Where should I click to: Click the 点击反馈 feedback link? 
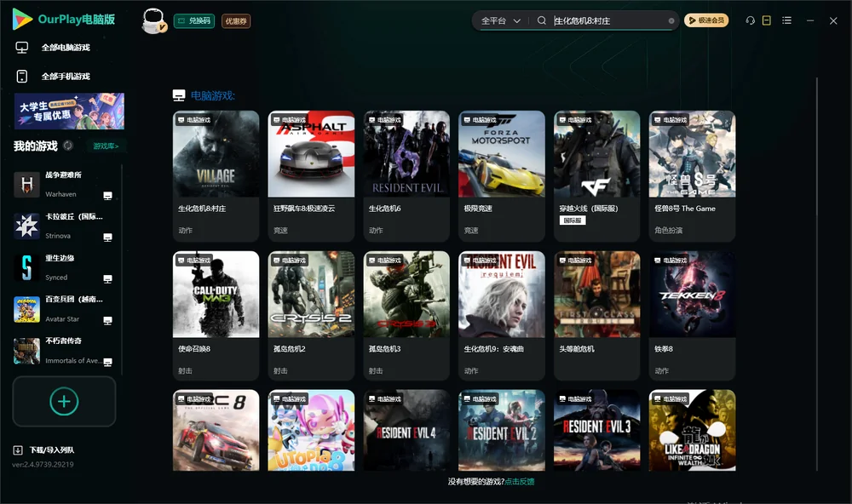[x=520, y=481]
